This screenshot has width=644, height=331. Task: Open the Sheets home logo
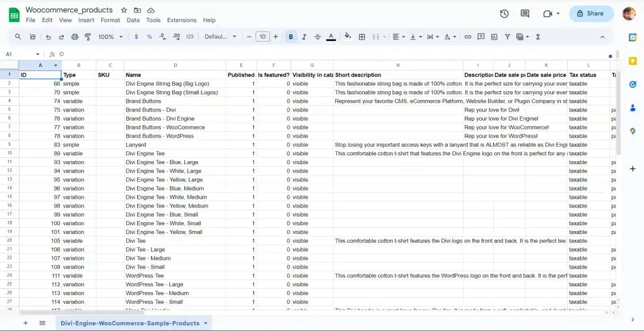(x=14, y=15)
